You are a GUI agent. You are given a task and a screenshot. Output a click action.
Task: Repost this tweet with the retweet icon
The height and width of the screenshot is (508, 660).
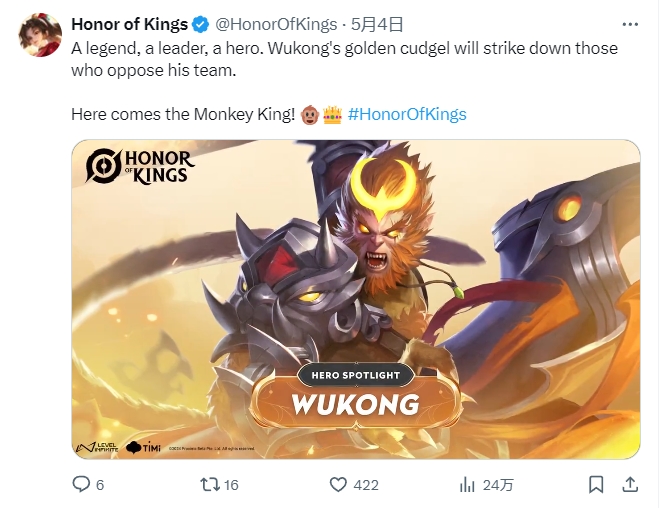(x=210, y=484)
